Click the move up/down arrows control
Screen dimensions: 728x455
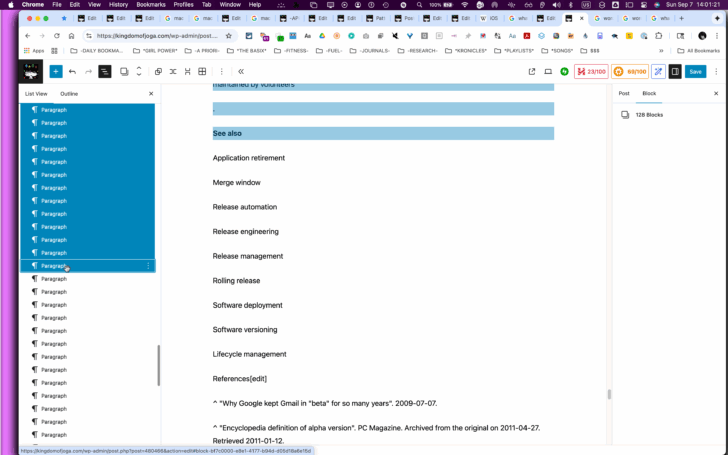click(139, 72)
